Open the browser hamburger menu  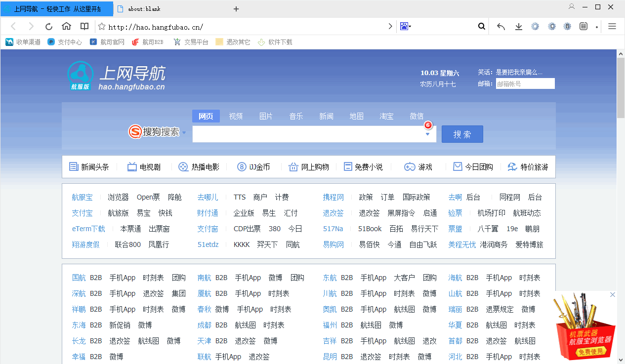click(612, 27)
